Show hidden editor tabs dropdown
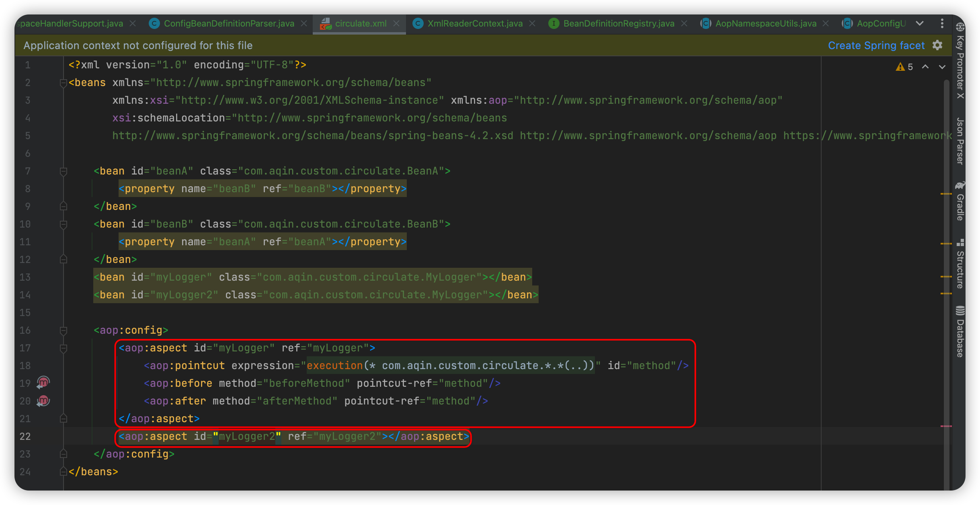Viewport: 980px width, 505px height. [x=920, y=23]
